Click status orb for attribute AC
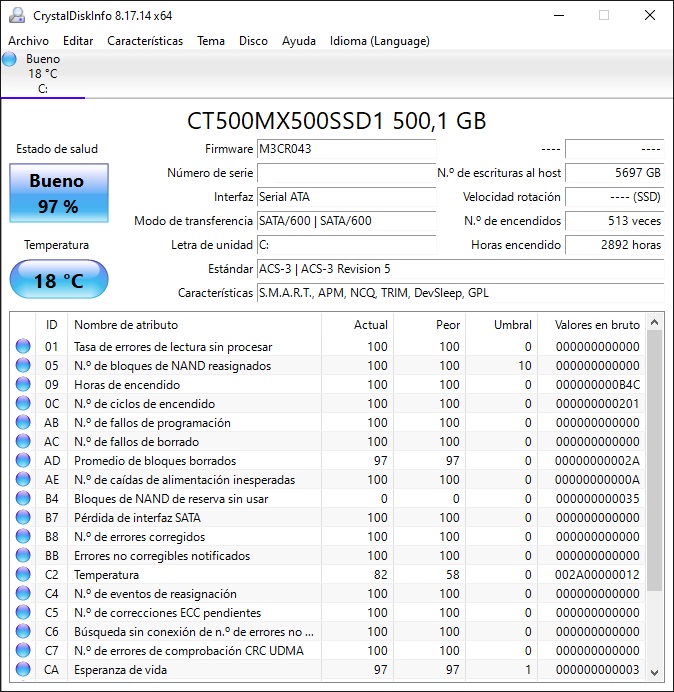The image size is (674, 692). pos(23,441)
